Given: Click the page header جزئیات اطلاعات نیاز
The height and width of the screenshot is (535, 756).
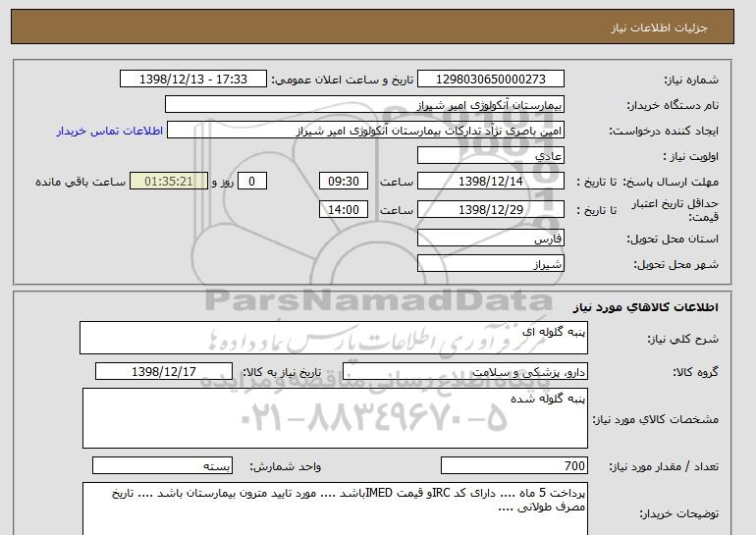Looking at the screenshot, I should 659,27.
